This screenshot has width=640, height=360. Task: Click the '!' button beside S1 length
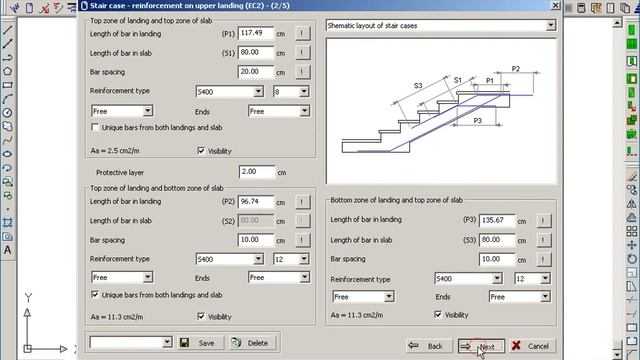(x=302, y=53)
